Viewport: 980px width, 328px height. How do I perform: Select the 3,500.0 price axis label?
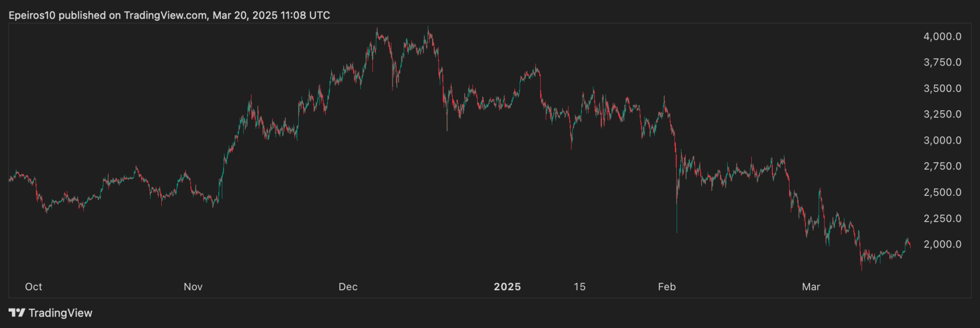[942, 89]
